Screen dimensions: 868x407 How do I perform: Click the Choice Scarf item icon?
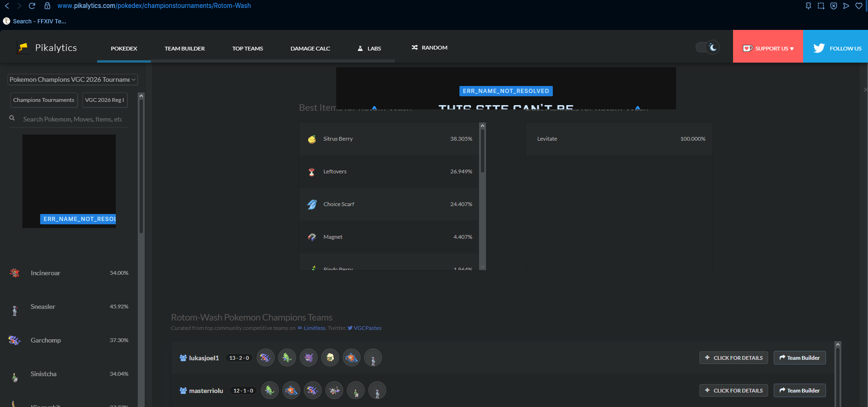tap(312, 204)
